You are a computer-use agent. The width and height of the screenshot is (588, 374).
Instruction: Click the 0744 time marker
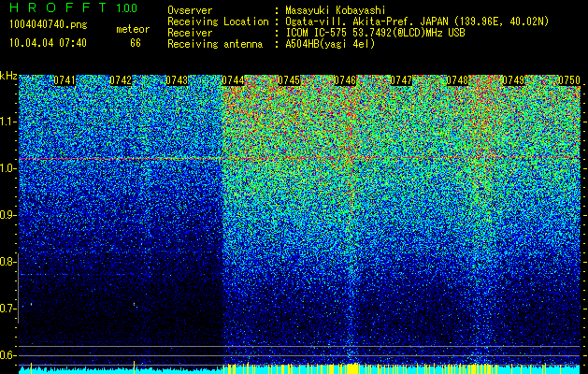(x=233, y=80)
